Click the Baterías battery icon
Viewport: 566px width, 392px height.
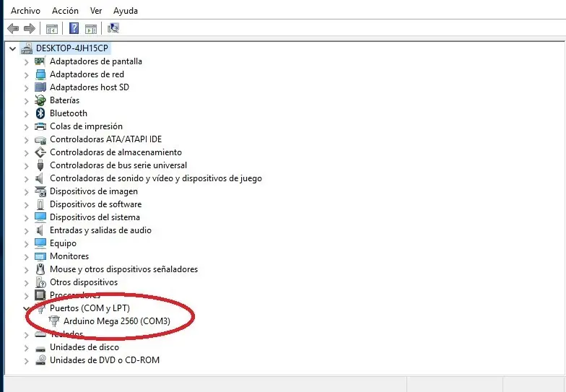coord(40,100)
